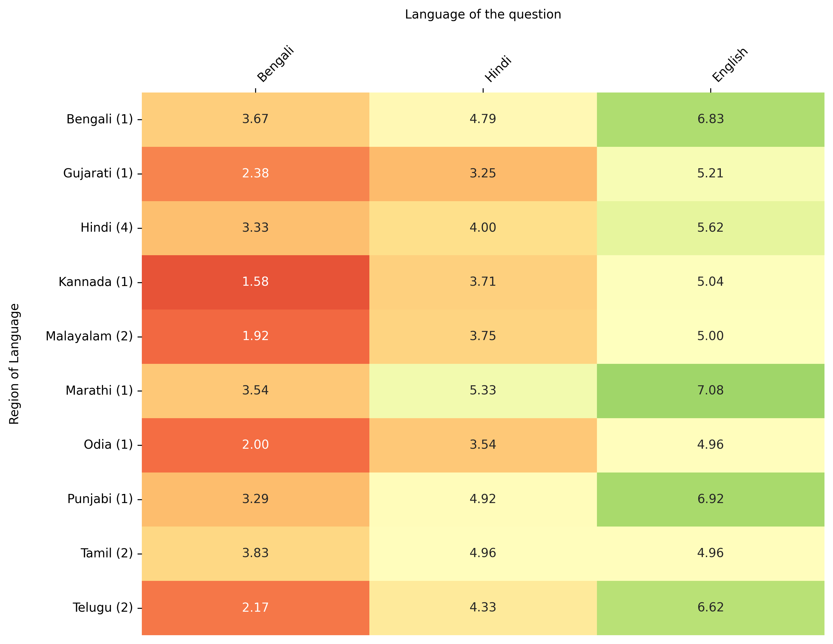The width and height of the screenshot is (833, 644).
Task: Click the "Telugu (2)" row label
Action: click(x=102, y=607)
